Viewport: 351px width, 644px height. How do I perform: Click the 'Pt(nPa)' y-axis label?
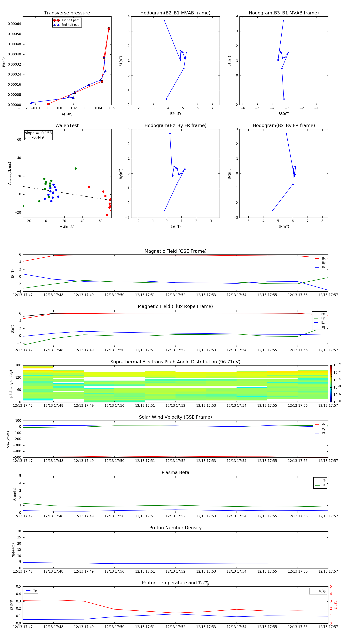click(4, 61)
